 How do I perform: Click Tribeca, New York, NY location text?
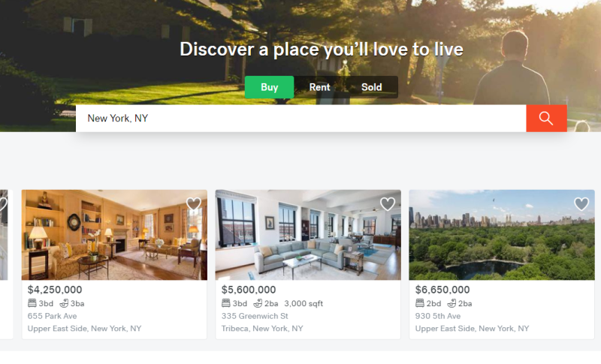click(x=262, y=329)
